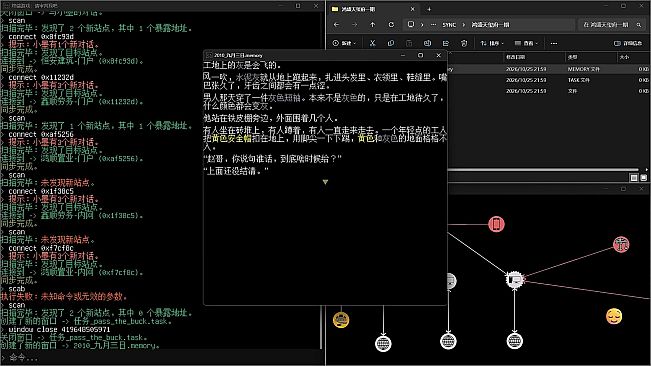Focus the terminal command input line
The height and width of the screenshot is (366, 651).
[x=162, y=357]
